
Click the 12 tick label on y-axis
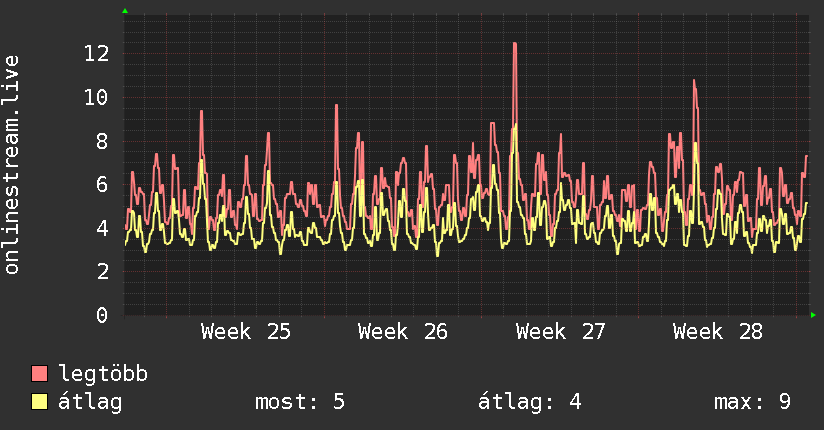coord(97,54)
